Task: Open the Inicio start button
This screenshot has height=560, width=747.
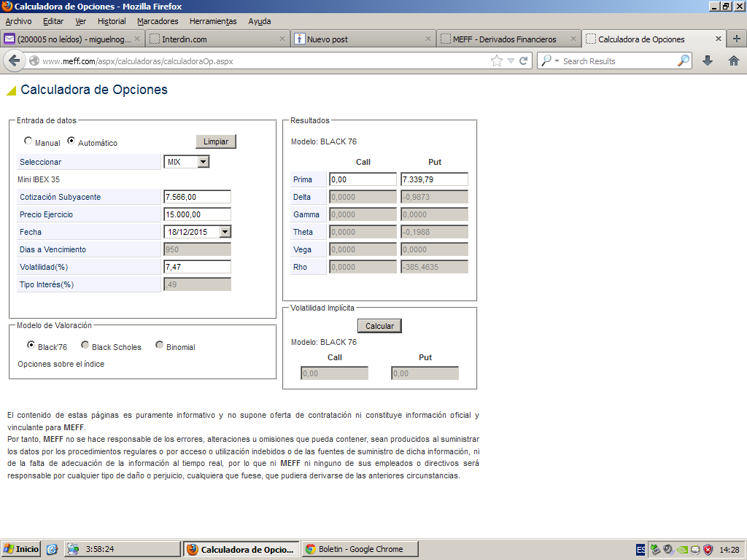Action: click(x=21, y=549)
